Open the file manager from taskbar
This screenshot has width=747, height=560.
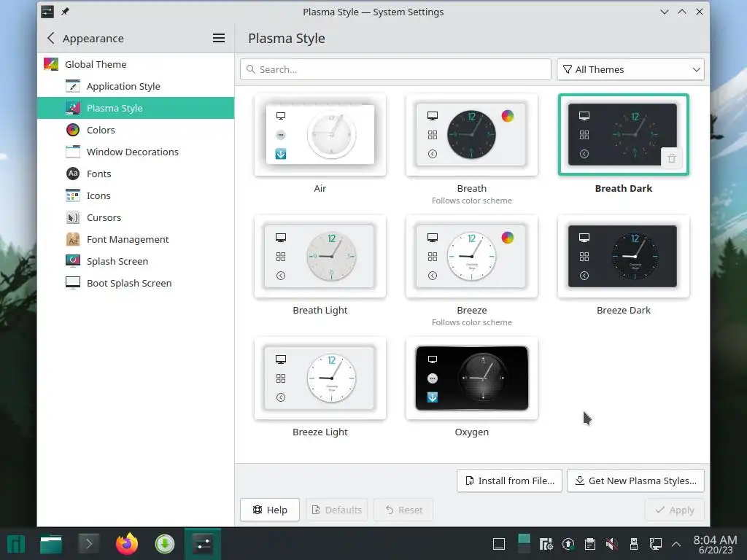click(51, 544)
